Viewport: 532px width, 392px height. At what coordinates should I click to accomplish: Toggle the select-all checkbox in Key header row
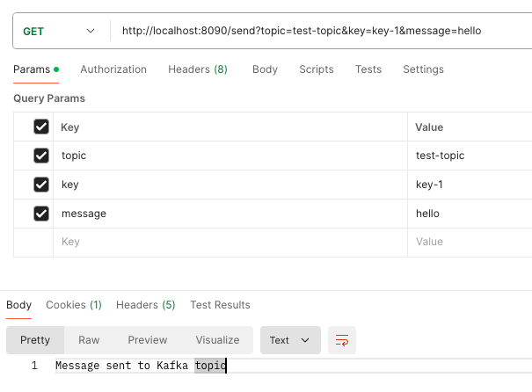pos(41,127)
